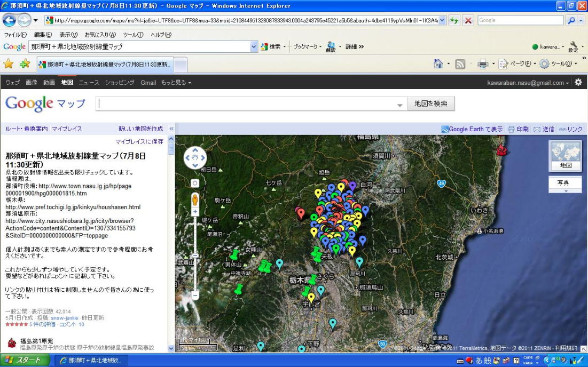
Task: Click the printer icon in command bar
Action: tap(483, 64)
